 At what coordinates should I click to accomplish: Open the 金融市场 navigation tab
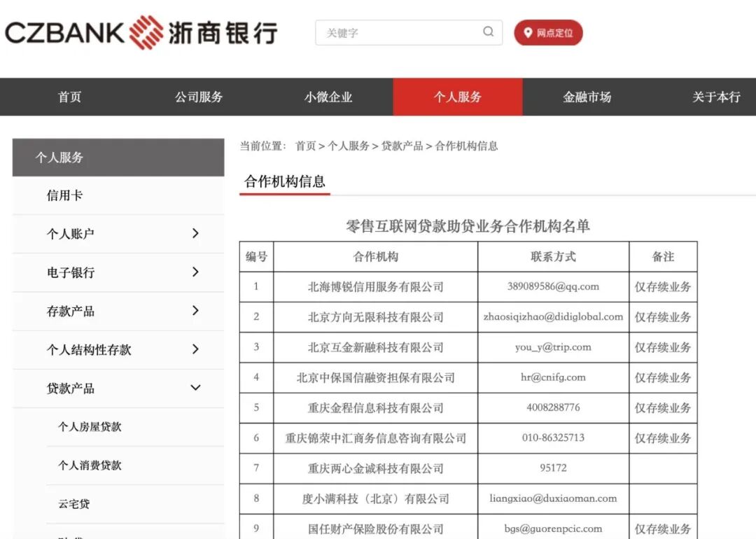coord(587,97)
